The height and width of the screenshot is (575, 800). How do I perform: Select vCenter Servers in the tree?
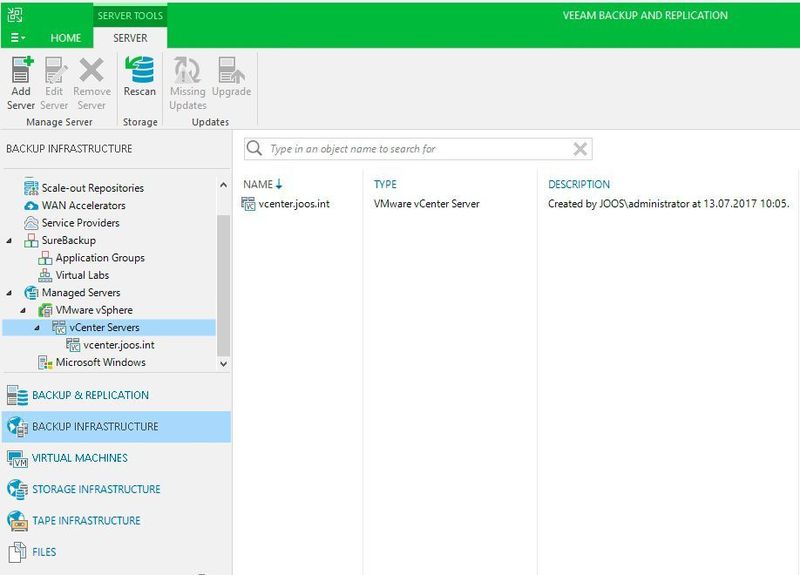[104, 328]
